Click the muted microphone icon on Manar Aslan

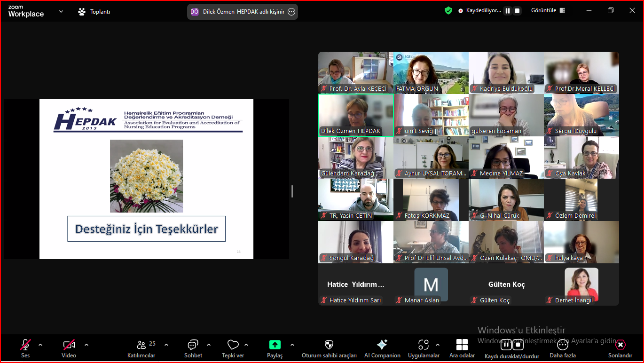(399, 300)
